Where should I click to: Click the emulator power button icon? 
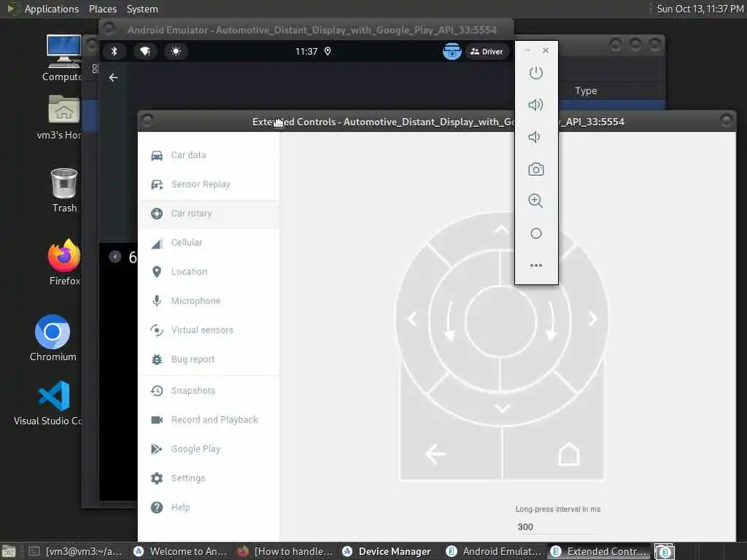[536, 73]
